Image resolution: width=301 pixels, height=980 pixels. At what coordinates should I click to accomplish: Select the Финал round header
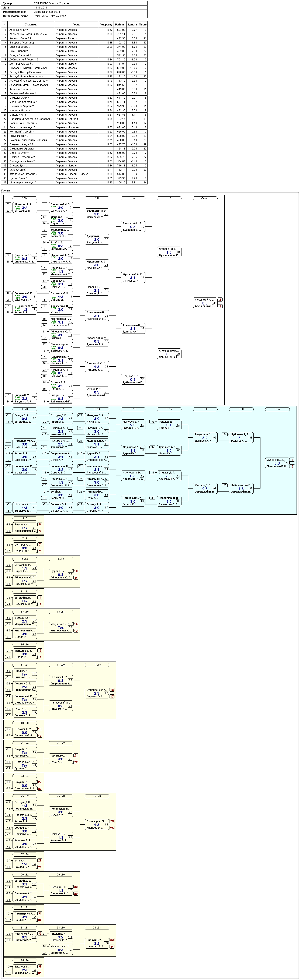pos(205,198)
